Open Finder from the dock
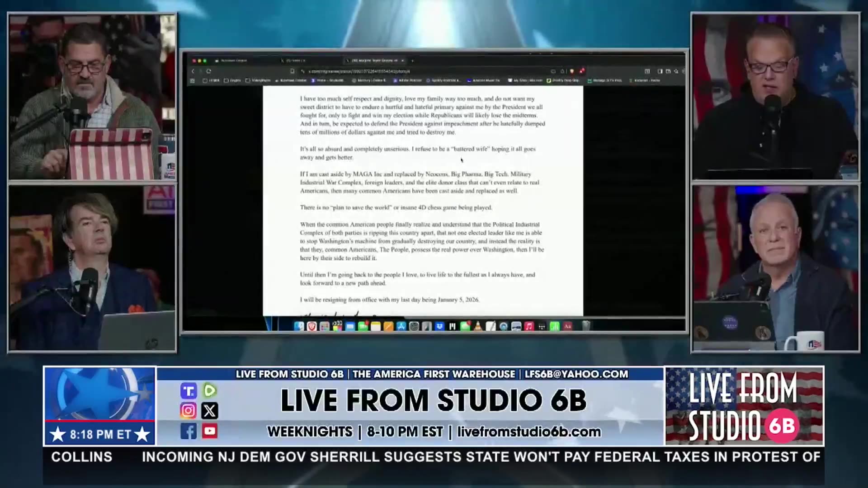Image resolution: width=868 pixels, height=488 pixels. (299, 326)
